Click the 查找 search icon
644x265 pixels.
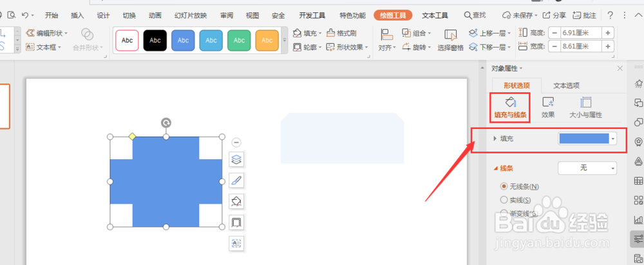pos(475,15)
